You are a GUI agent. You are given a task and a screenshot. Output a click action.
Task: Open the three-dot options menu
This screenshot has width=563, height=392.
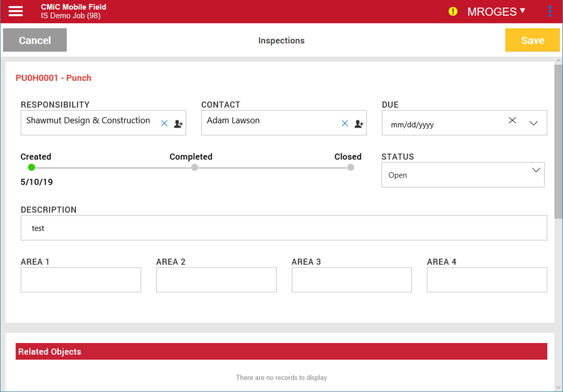(x=550, y=11)
